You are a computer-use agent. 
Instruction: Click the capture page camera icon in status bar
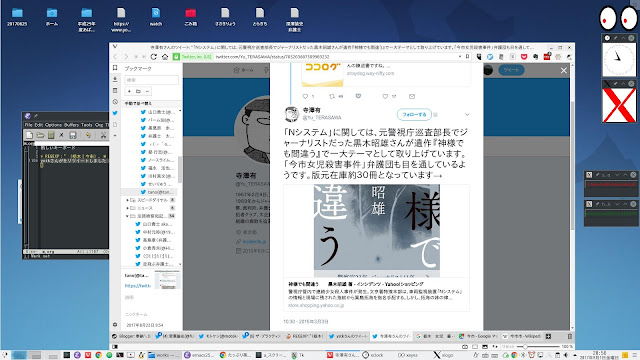point(465,347)
